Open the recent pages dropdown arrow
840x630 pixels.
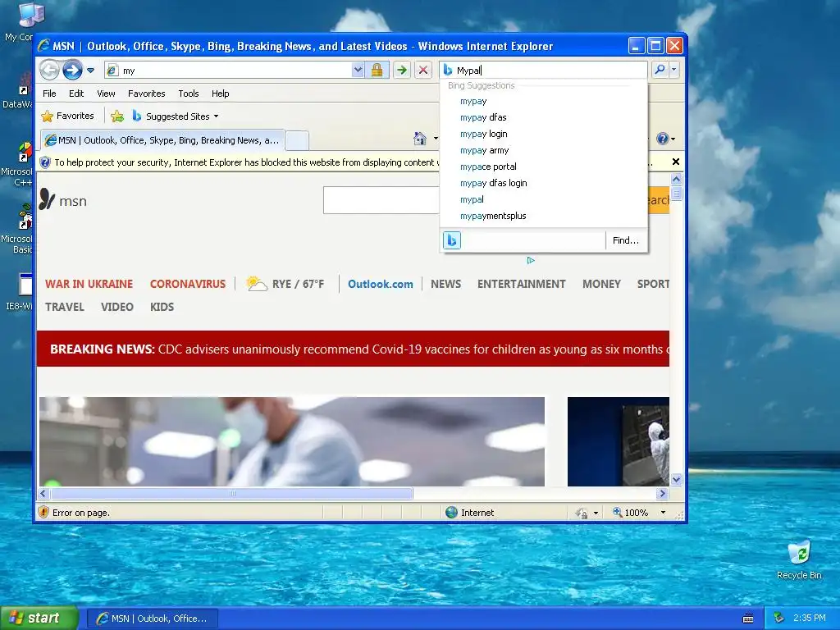coord(90,71)
